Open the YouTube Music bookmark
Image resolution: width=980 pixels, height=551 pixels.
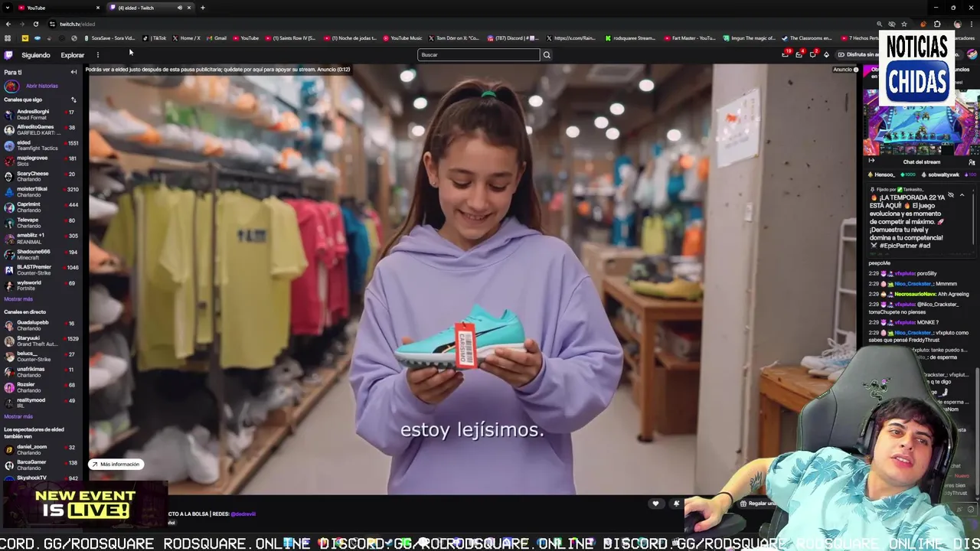point(402,38)
